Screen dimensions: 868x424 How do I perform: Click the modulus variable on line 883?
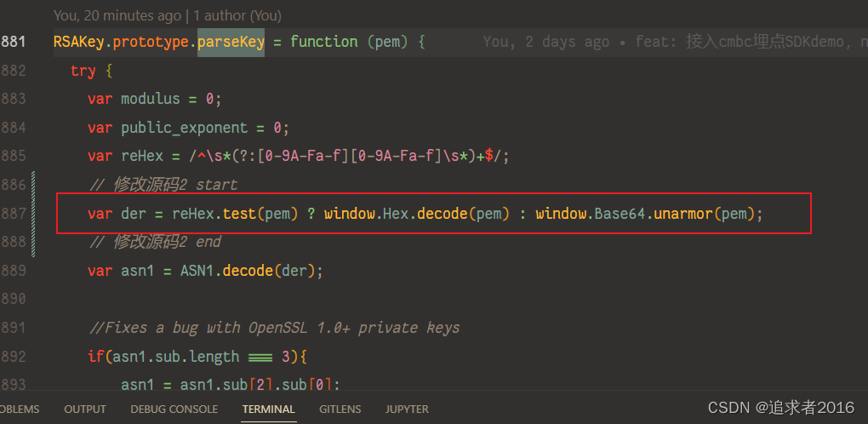pyautogui.click(x=151, y=99)
